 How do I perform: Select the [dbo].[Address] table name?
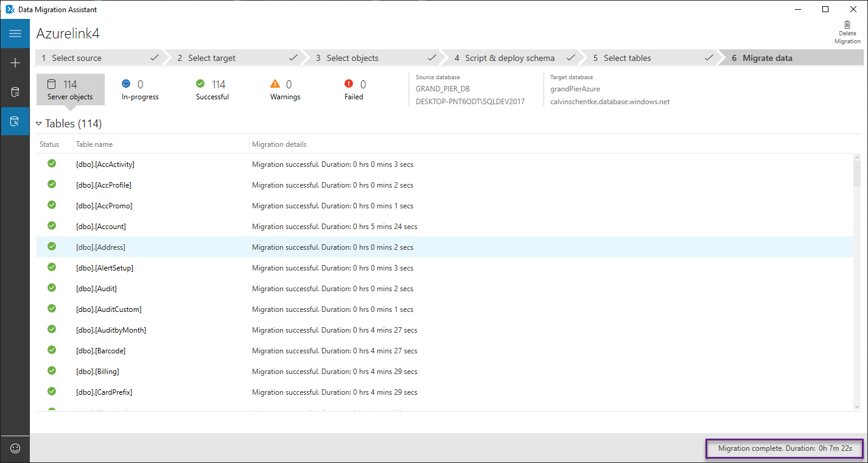(100, 247)
